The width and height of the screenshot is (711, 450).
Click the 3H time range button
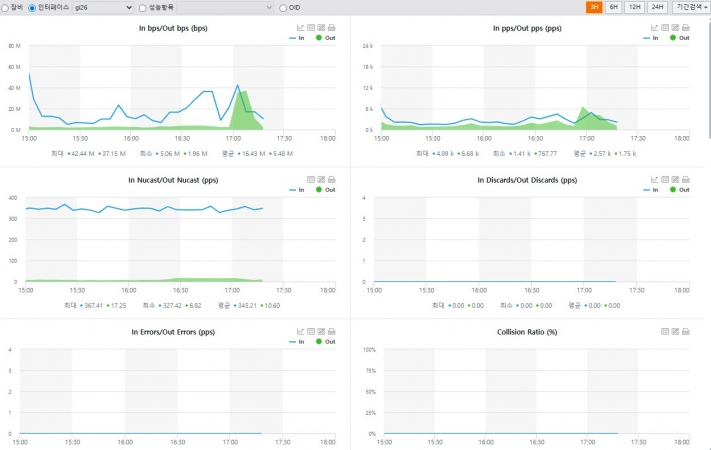point(594,7)
